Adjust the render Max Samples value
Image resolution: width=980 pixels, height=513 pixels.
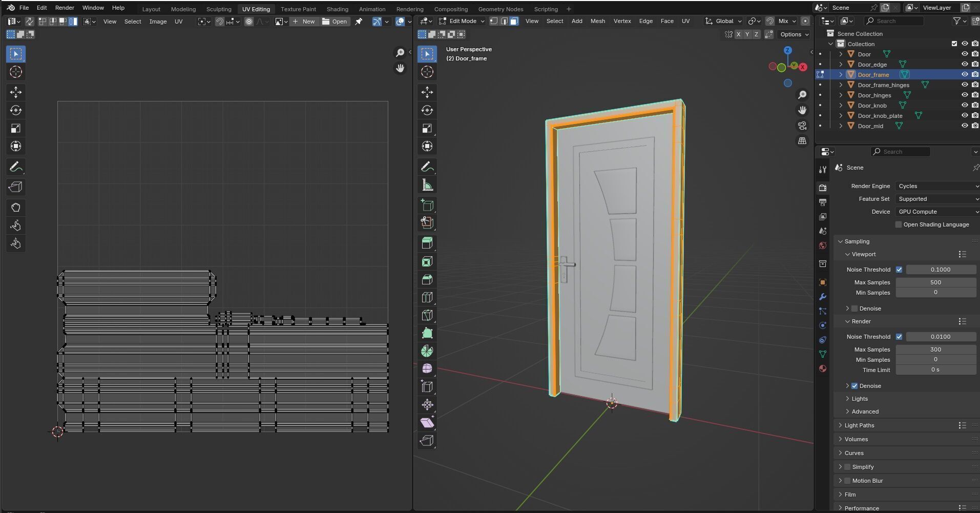935,350
